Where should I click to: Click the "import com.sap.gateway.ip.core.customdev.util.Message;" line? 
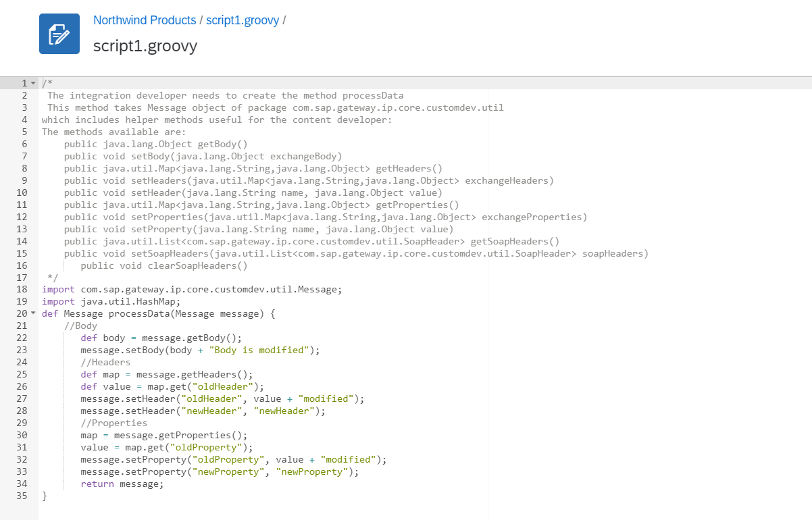(x=192, y=290)
